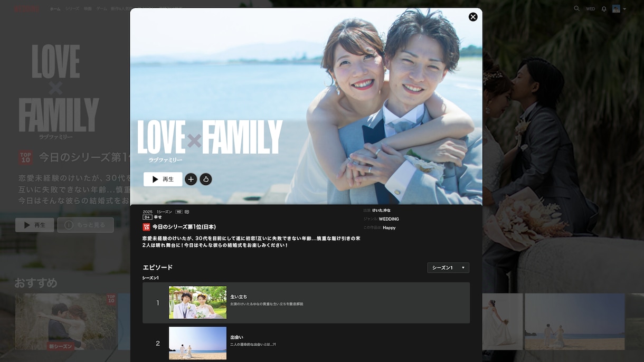
Task: Click the TOP 10 badge in the description
Action: 147,227
